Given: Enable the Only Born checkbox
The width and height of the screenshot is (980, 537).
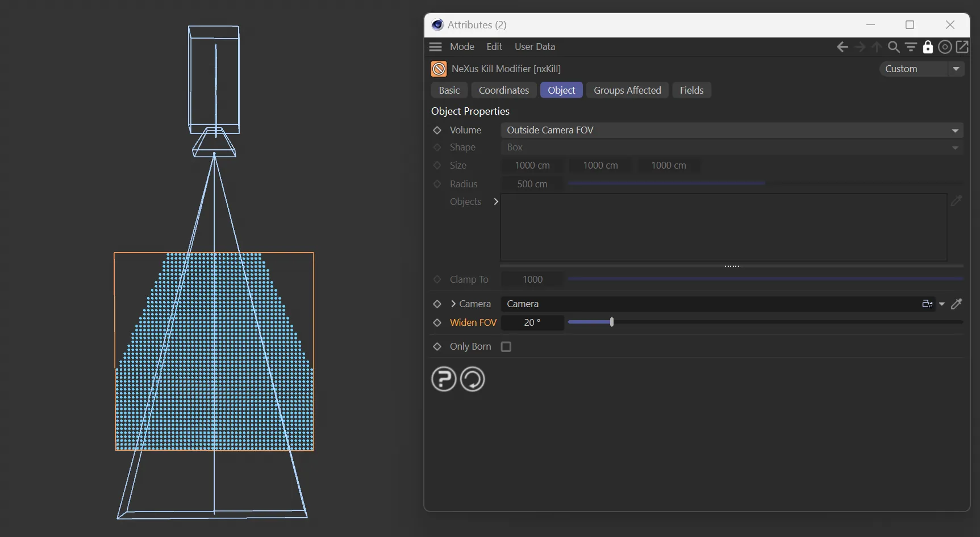Looking at the screenshot, I should tap(506, 347).
